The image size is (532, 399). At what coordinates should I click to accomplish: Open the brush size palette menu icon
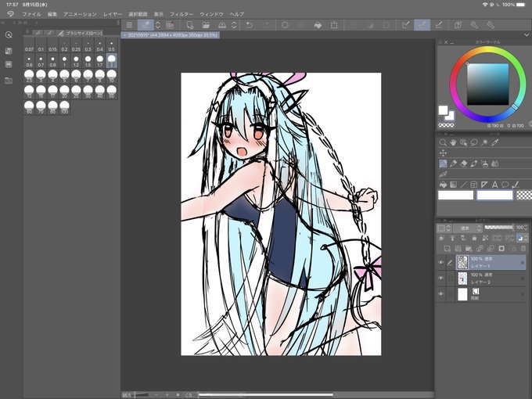28,32
